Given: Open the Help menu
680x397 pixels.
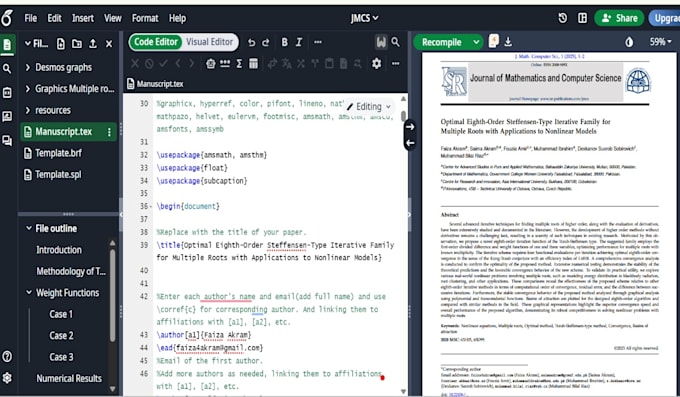Looking at the screenshot, I should click(x=177, y=18).
